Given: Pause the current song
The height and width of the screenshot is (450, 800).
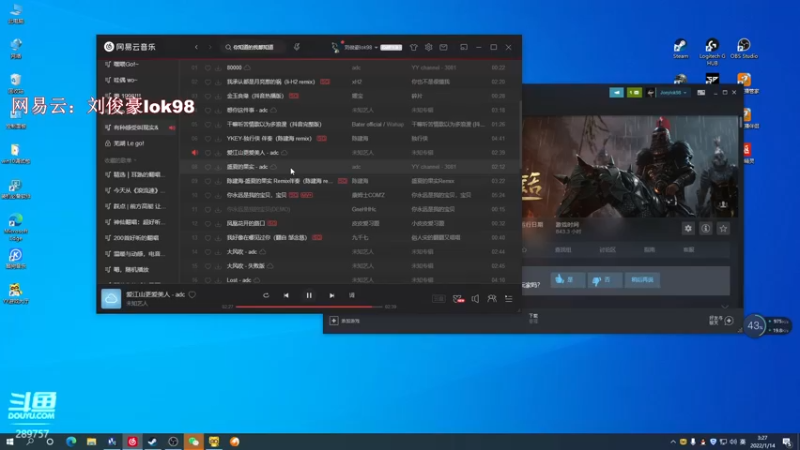Looking at the screenshot, I should [309, 295].
